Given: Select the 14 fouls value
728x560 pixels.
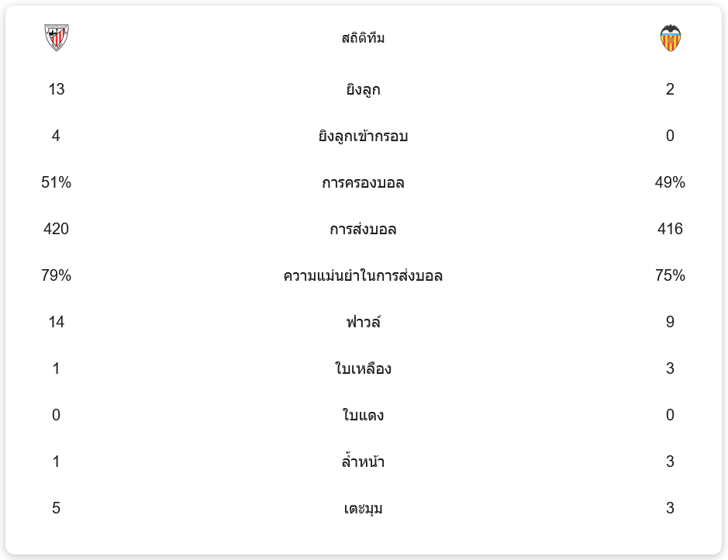Looking at the screenshot, I should [x=57, y=322].
